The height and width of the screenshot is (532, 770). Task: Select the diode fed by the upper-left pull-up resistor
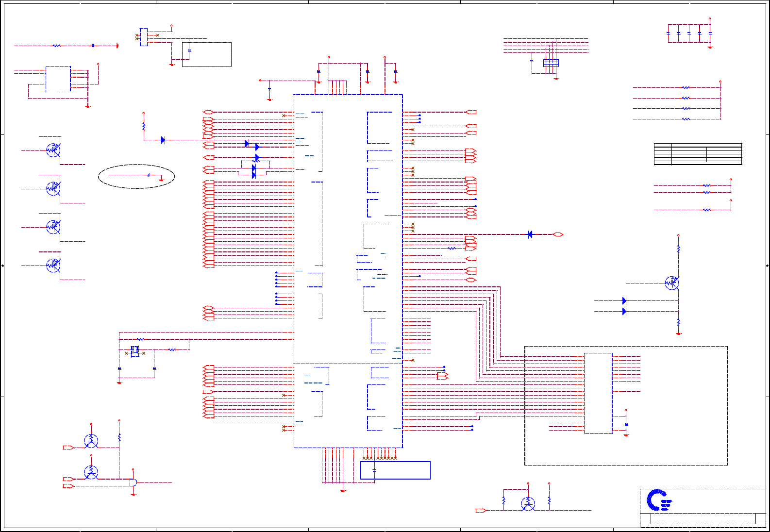point(163,140)
